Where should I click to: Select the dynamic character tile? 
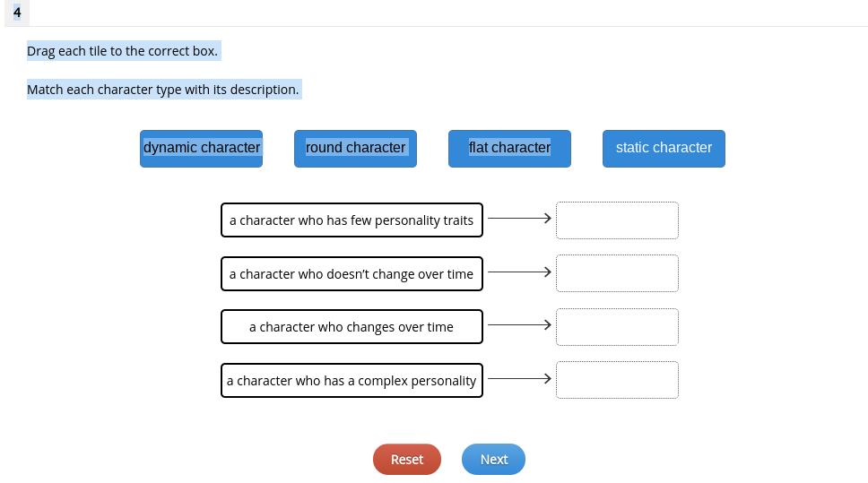click(201, 148)
